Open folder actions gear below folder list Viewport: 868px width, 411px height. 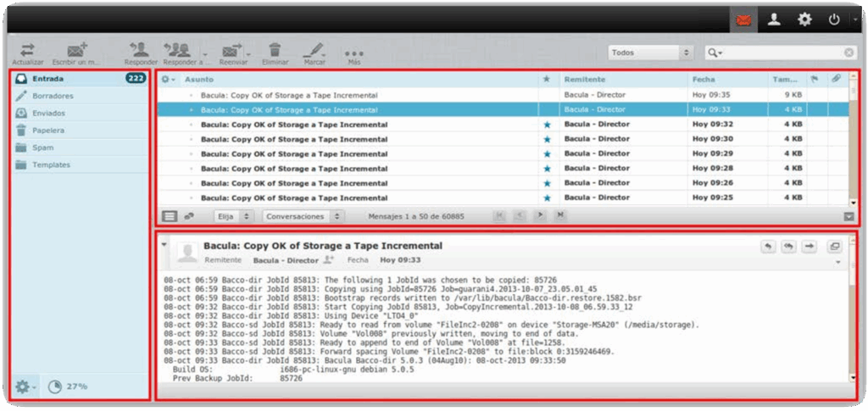[25, 386]
